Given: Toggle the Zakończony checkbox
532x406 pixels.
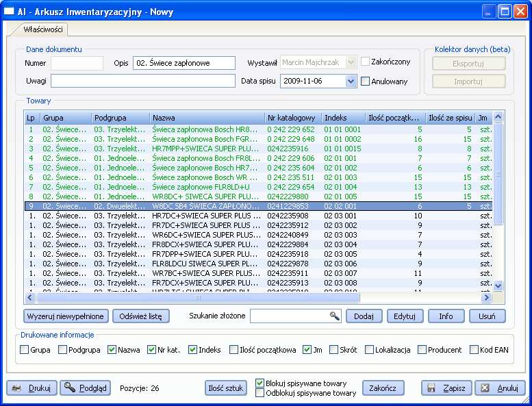Looking at the screenshot, I should (365, 62).
